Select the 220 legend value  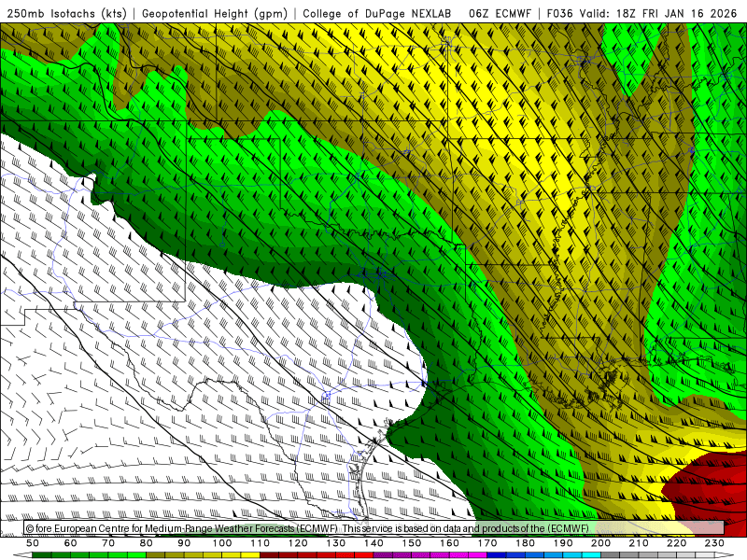(676, 543)
